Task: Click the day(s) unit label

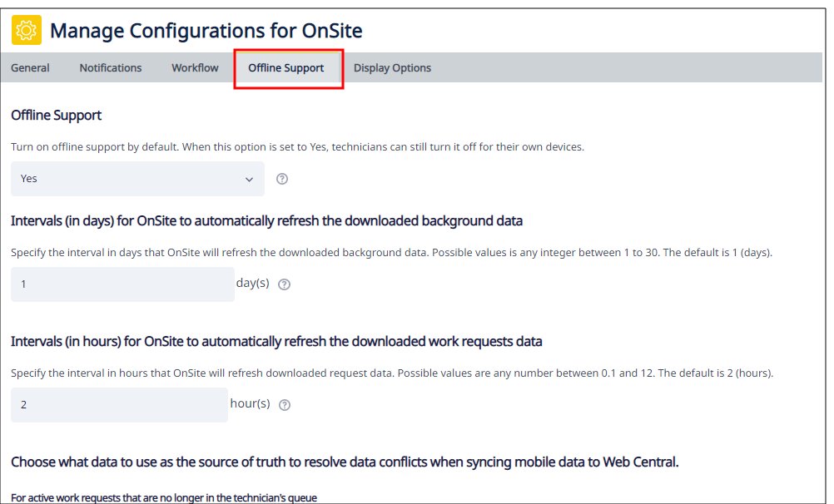Action: pyautogui.click(x=253, y=283)
